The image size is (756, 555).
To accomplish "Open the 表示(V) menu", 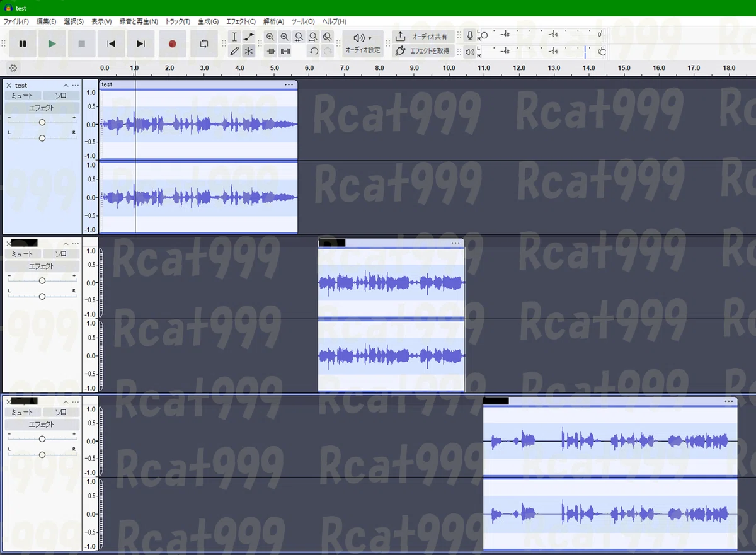I will pyautogui.click(x=101, y=21).
